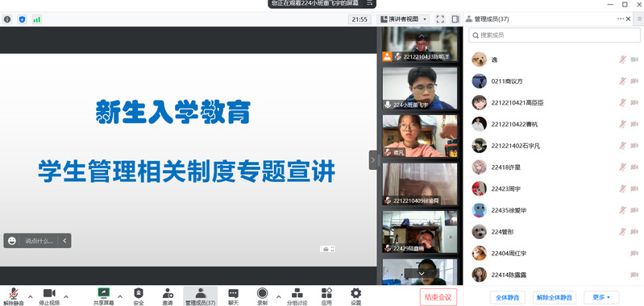This screenshot has width=644, height=306.
Task: Click the red 结束会议 end meeting button
Action: [x=438, y=297]
